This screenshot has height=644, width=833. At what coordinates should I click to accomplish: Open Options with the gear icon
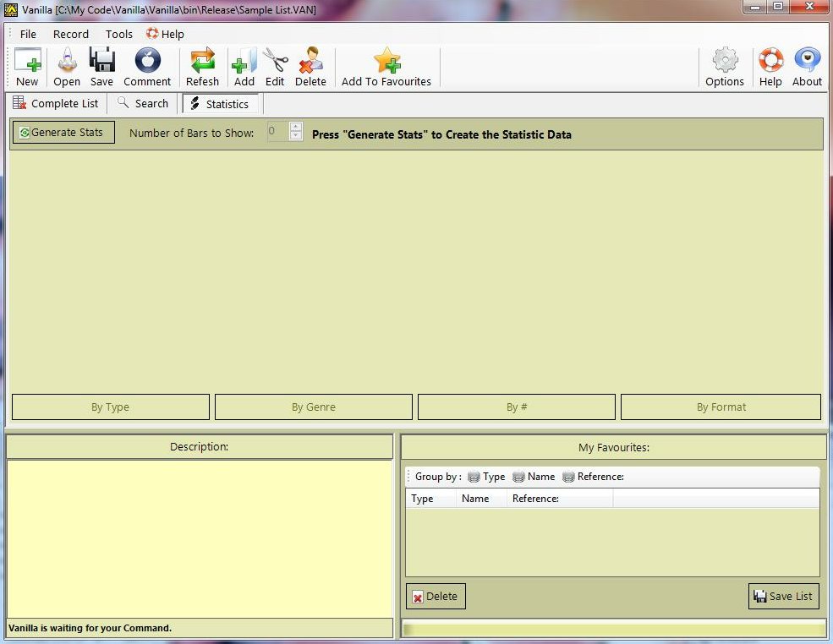click(x=725, y=62)
